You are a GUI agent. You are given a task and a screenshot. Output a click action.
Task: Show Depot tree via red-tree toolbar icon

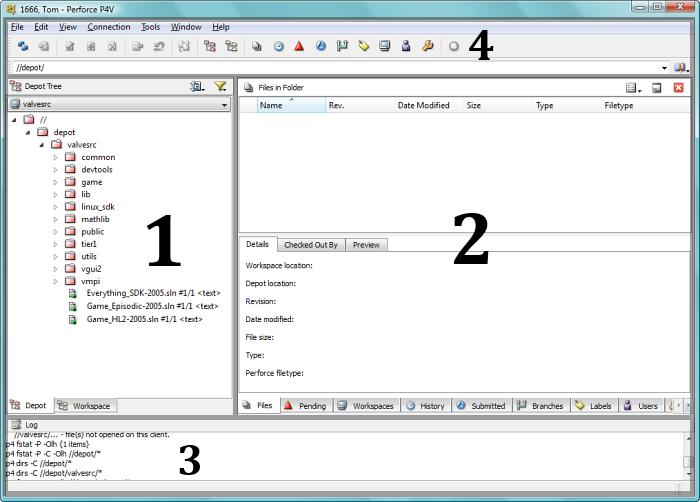click(x=210, y=46)
